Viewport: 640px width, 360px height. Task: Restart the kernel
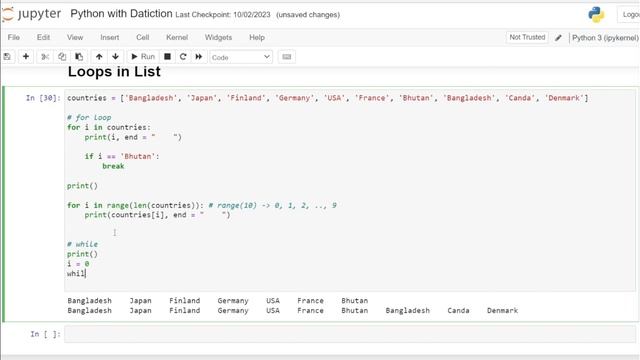183,57
